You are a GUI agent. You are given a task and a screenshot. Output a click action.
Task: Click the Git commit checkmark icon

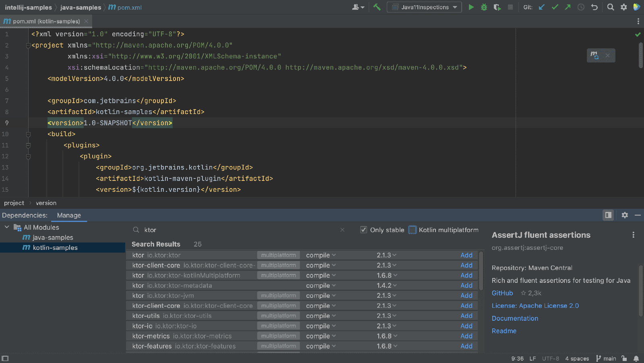(555, 7)
